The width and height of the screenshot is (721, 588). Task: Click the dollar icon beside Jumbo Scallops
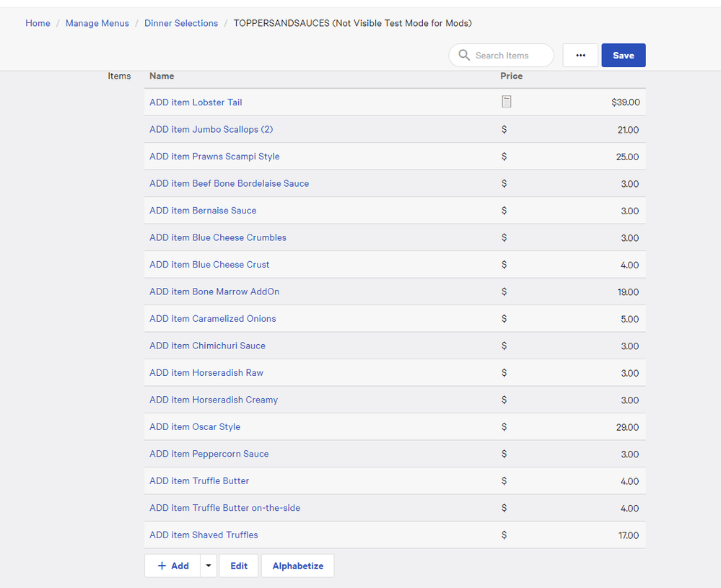click(x=504, y=130)
